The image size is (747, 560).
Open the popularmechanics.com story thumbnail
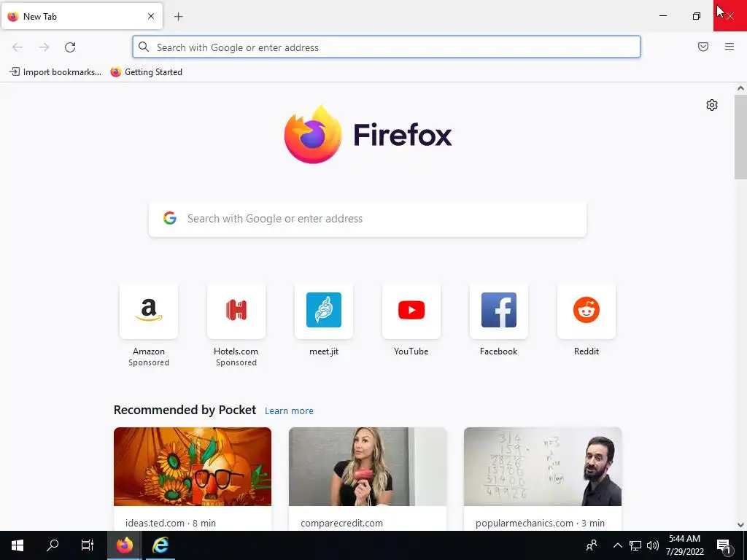pos(543,467)
